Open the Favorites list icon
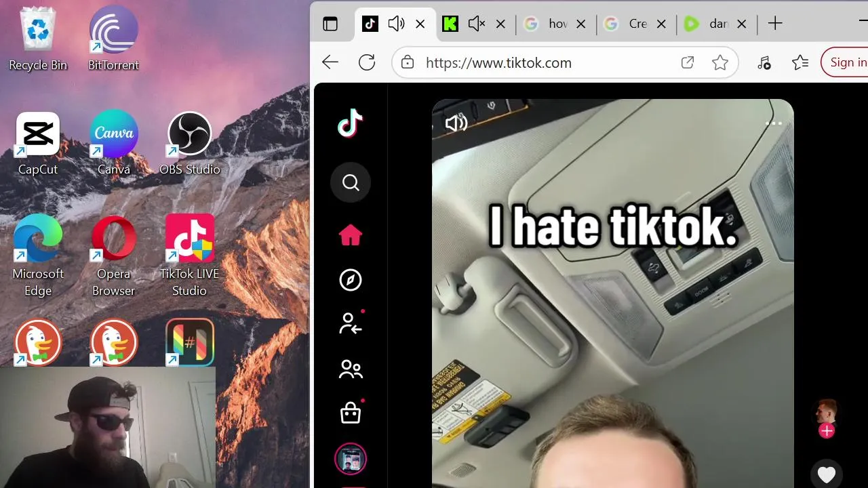Screen dimensions: 868x488 (800, 63)
